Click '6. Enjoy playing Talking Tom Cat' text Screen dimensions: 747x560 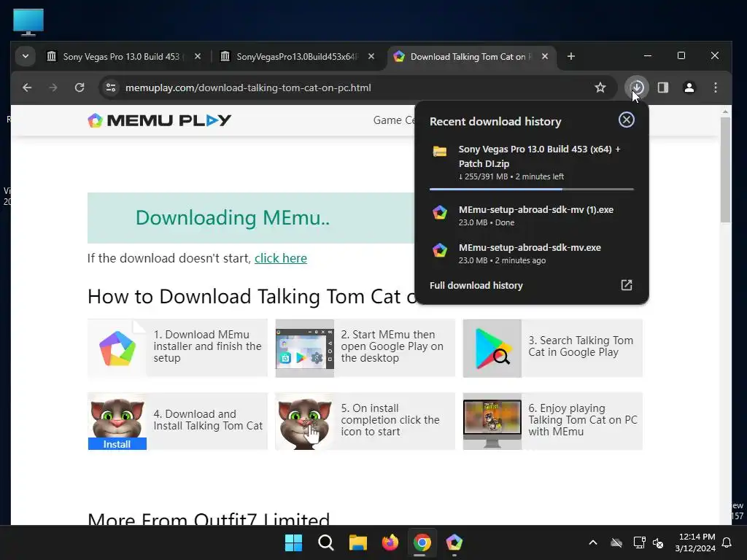click(583, 420)
